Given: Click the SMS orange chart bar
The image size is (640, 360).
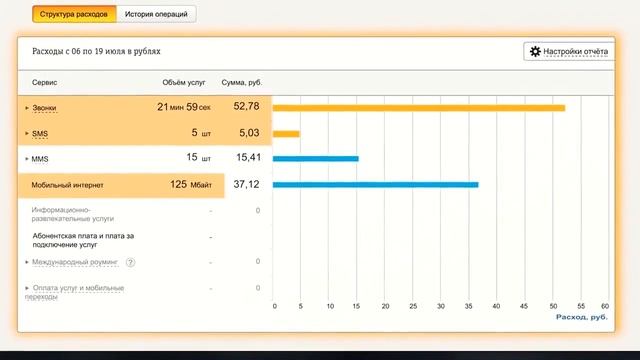Looking at the screenshot, I should coord(286,134).
